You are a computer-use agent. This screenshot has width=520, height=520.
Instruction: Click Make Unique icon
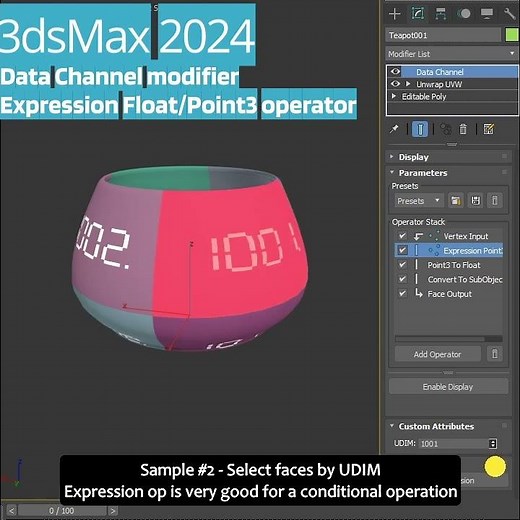coord(445,129)
